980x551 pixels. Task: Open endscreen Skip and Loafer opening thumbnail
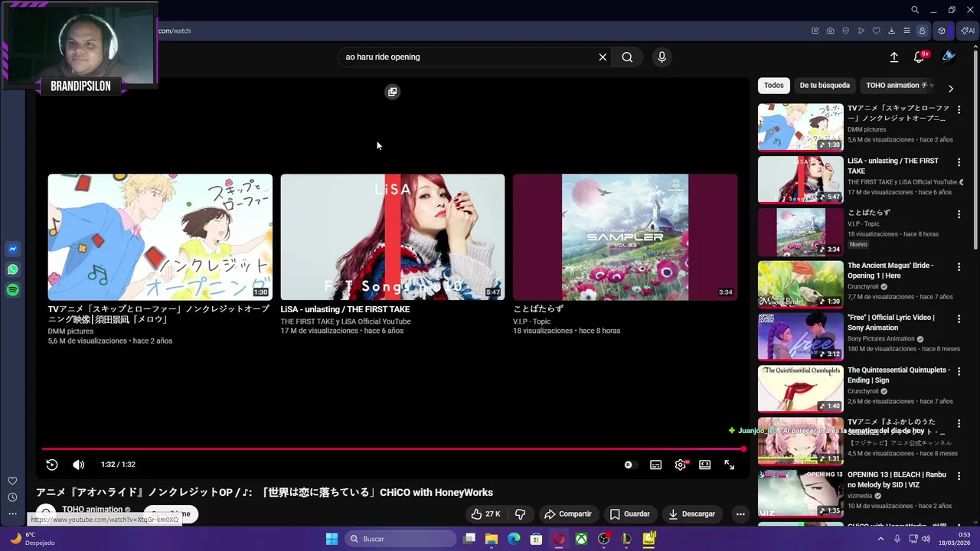tap(160, 237)
